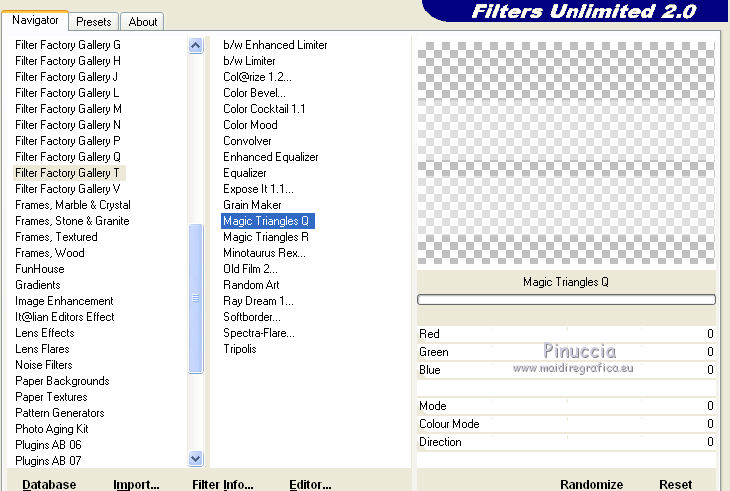Select Filter Factory Gallery T
This screenshot has height=491, width=730.
coord(69,173)
